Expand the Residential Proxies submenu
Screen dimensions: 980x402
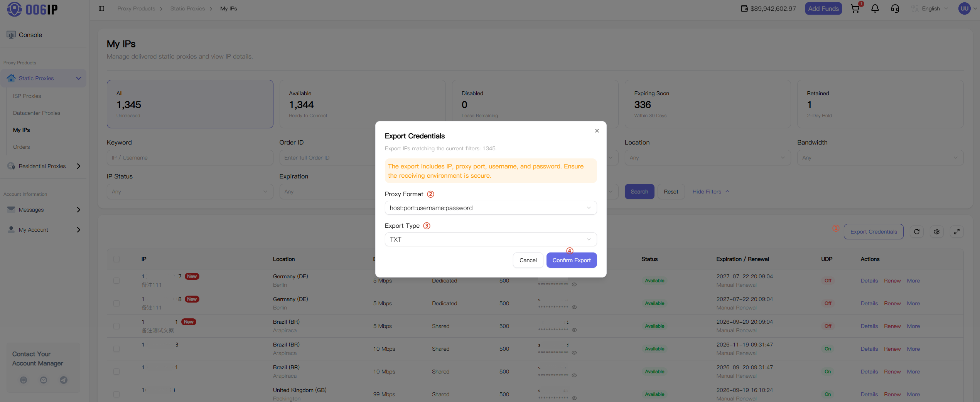(79, 166)
